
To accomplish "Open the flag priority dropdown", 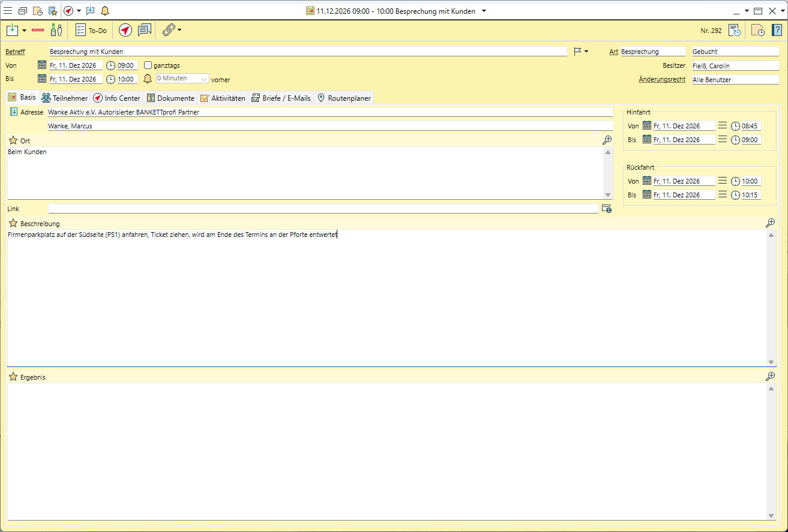I will [x=586, y=52].
